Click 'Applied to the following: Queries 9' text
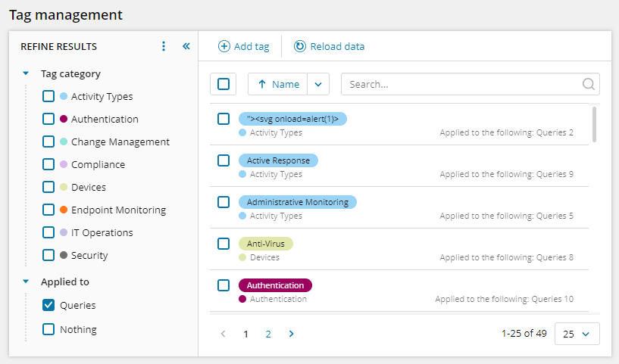 (507, 174)
